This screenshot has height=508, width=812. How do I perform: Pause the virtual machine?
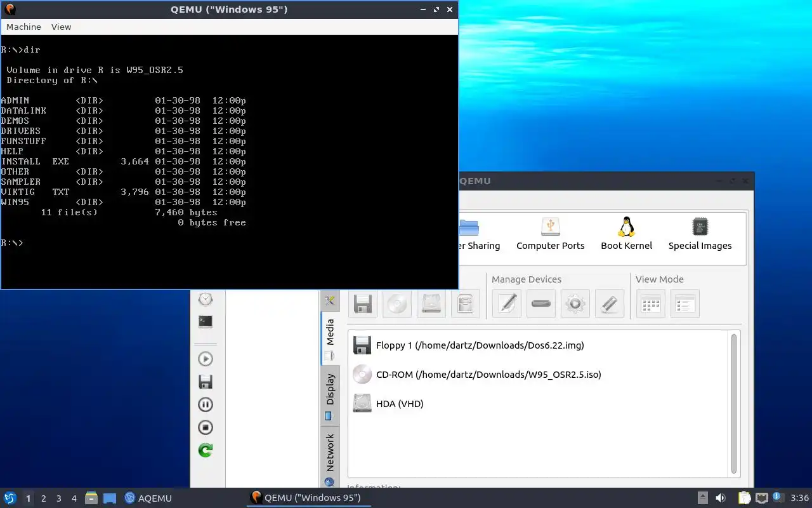click(206, 404)
